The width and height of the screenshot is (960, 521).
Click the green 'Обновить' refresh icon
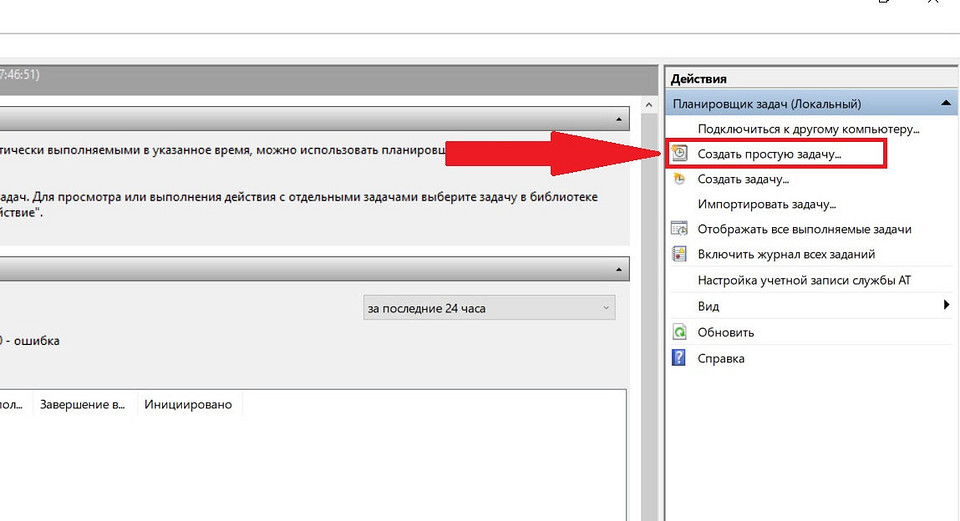coord(680,332)
